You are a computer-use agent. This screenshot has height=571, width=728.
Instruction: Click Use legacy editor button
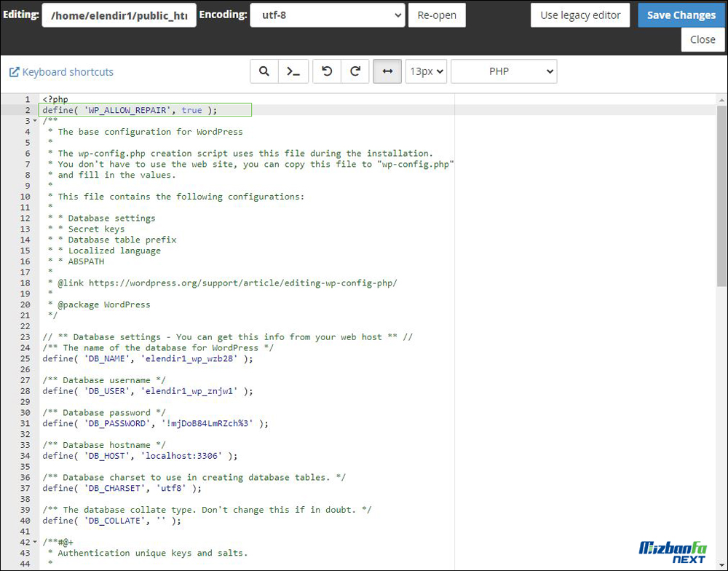[580, 15]
